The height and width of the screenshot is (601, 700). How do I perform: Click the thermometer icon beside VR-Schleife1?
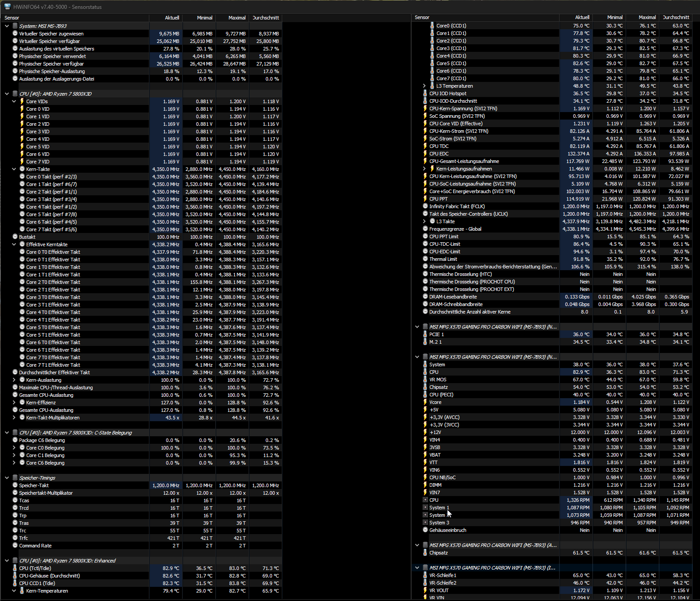(425, 575)
